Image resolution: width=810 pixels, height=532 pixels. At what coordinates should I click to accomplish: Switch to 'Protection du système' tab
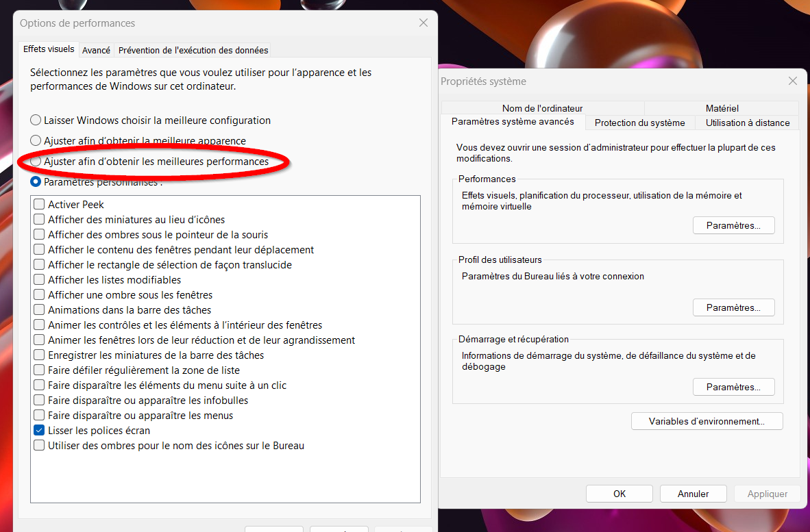tap(639, 123)
